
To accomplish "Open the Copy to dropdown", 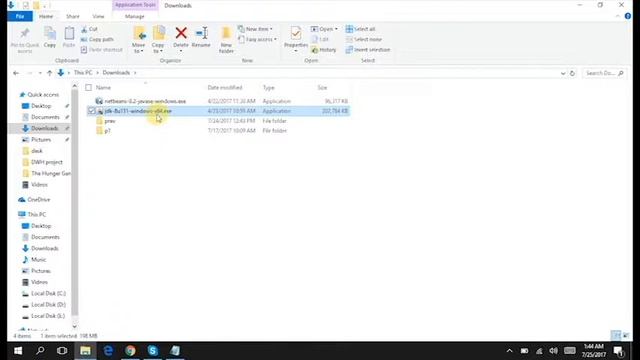I will 158,40.
